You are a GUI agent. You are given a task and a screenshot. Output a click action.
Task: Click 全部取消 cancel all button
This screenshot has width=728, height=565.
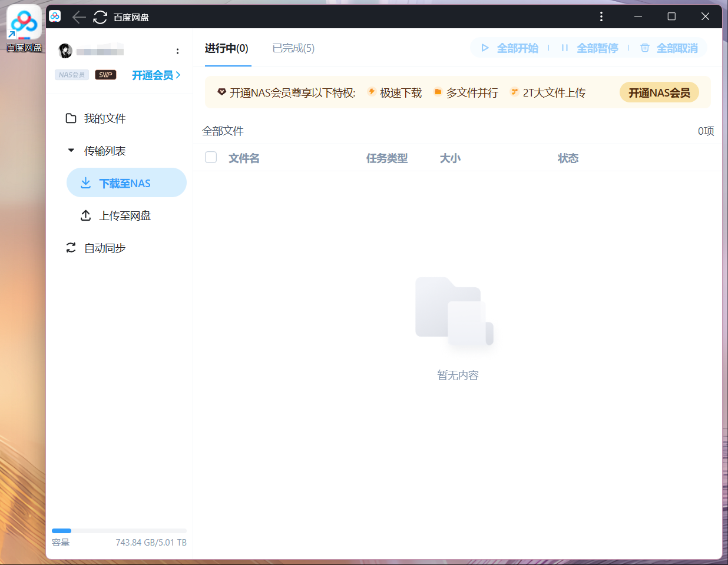click(669, 48)
